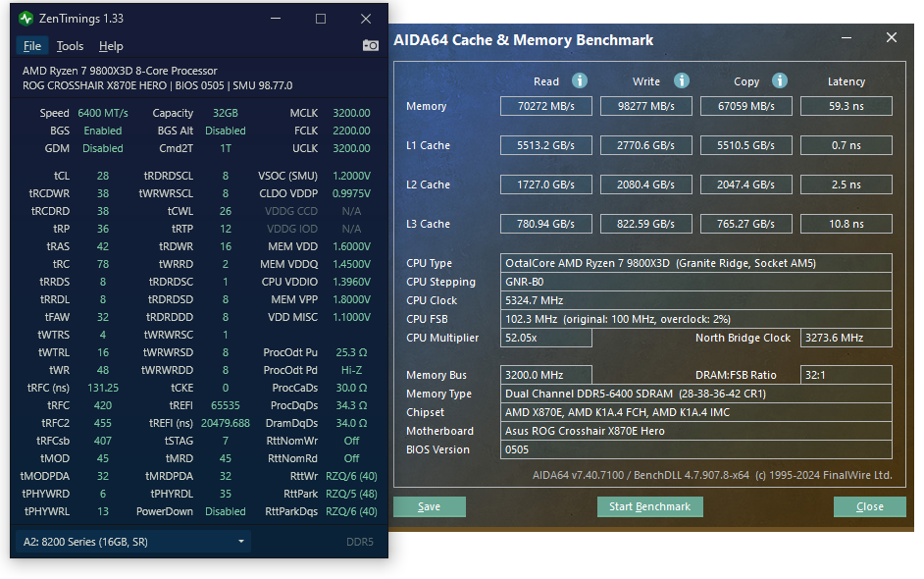Click the CPU Clock 5324.7 MHz field

(x=696, y=300)
